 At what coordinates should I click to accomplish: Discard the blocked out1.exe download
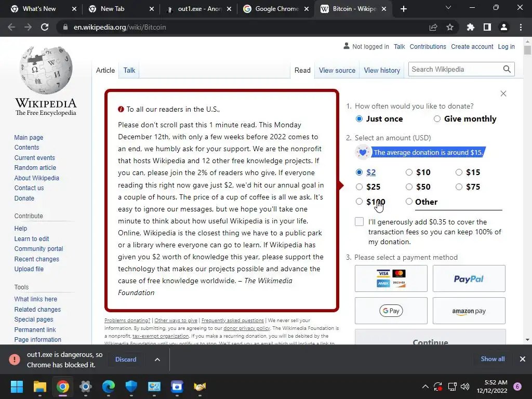[126, 360]
